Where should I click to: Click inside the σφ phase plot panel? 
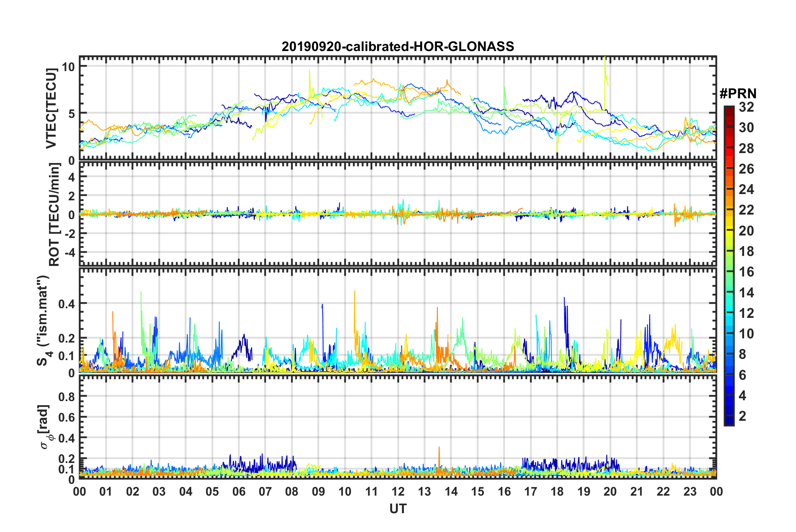coord(398,427)
